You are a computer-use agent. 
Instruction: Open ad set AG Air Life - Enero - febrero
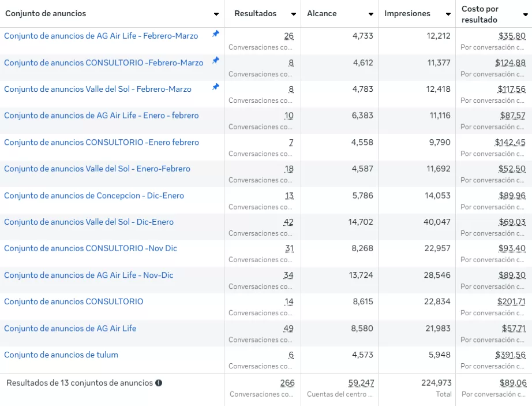point(101,116)
